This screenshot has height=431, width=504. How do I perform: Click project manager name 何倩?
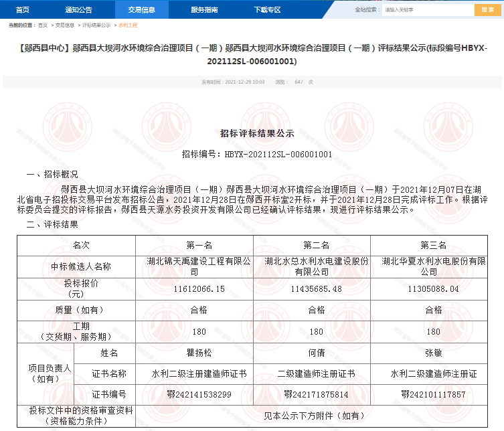311,353
